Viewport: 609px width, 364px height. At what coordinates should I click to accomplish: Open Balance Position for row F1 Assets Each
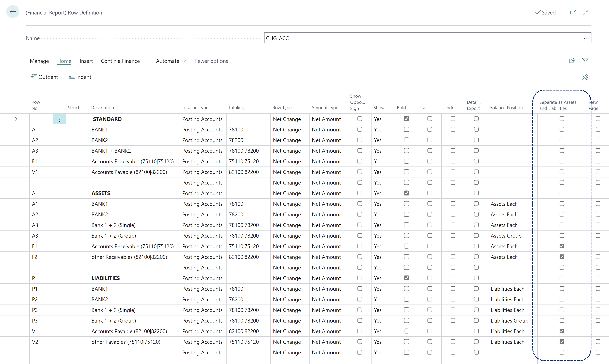click(x=513, y=246)
